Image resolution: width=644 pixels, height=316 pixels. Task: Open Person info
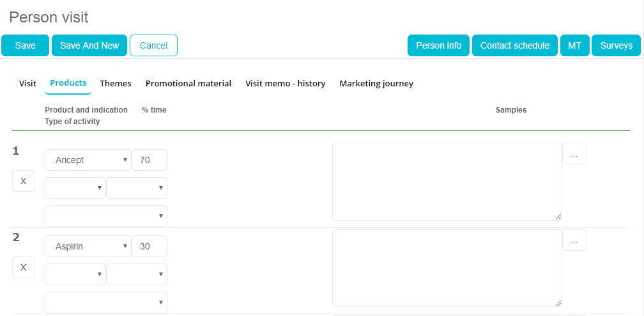438,45
